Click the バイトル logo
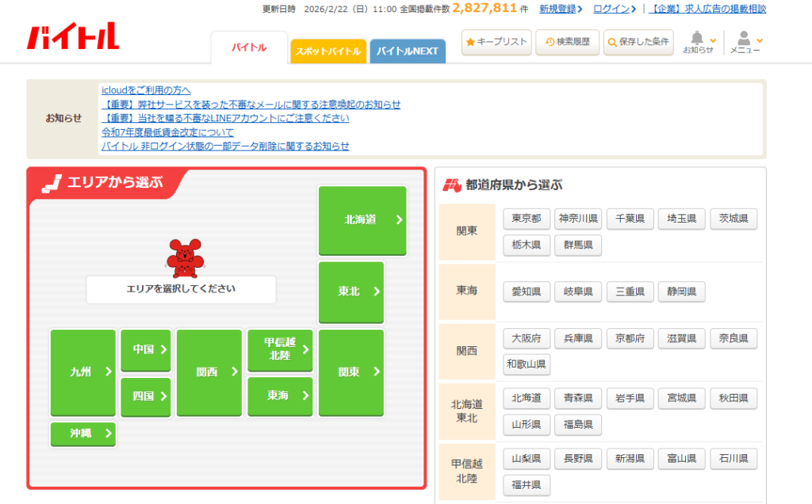Screen dimensions: 812x504 coord(73,36)
